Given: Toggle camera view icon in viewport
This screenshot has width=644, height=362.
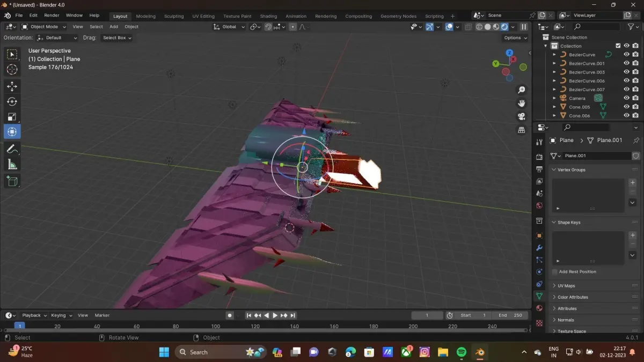Looking at the screenshot, I should pos(521,116).
